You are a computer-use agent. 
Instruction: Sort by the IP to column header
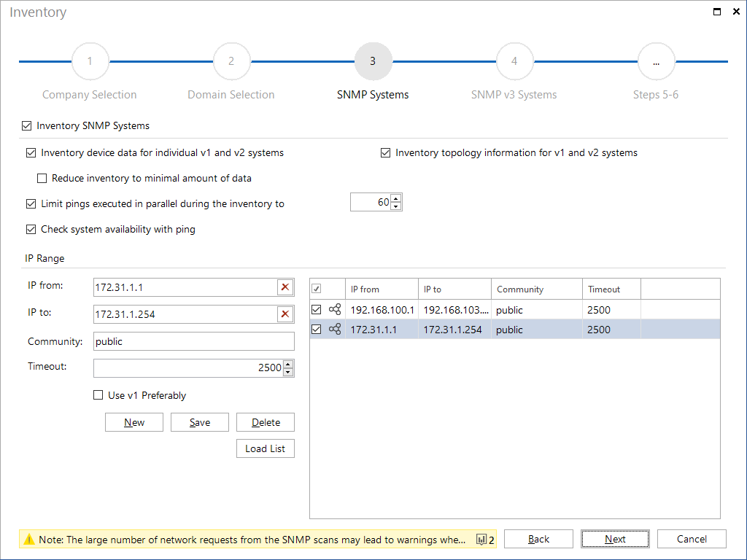(x=454, y=289)
